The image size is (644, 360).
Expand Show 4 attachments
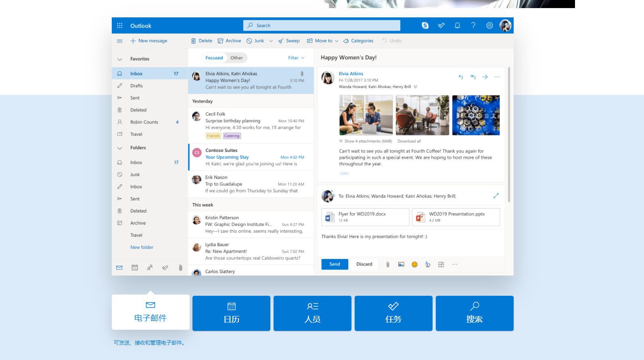pos(366,141)
